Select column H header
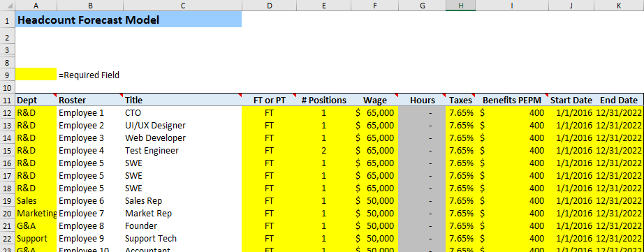644x252 pixels. pyautogui.click(x=460, y=6)
